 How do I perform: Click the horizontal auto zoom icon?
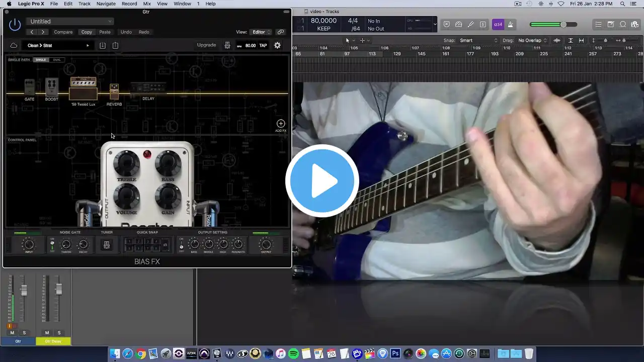pyautogui.click(x=582, y=40)
